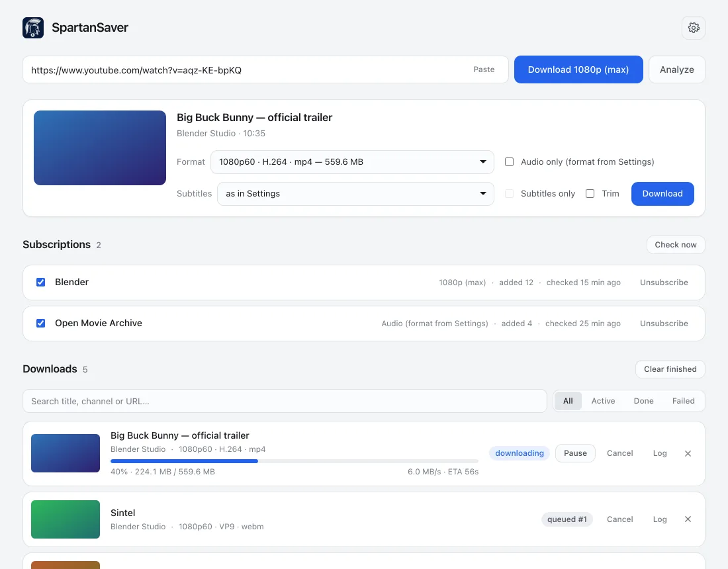The height and width of the screenshot is (569, 728).
Task: Click the large Big Buck Bunny preview thumbnail
Action: [x=100, y=148]
